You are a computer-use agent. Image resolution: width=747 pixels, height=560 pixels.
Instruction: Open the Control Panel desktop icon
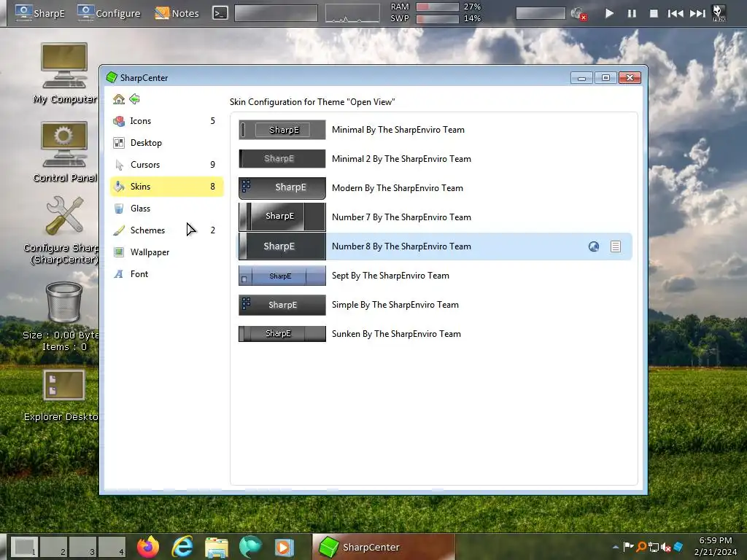tap(64, 152)
